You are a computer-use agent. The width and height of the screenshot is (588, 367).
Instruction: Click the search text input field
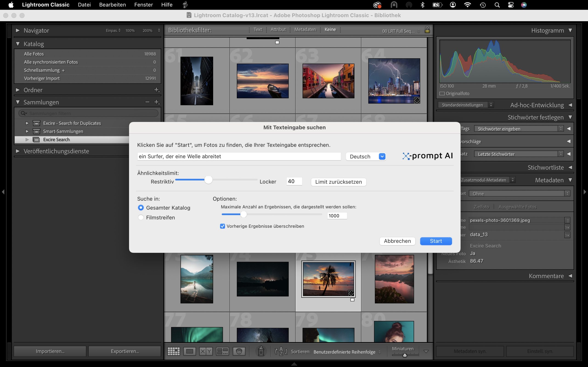239,156
